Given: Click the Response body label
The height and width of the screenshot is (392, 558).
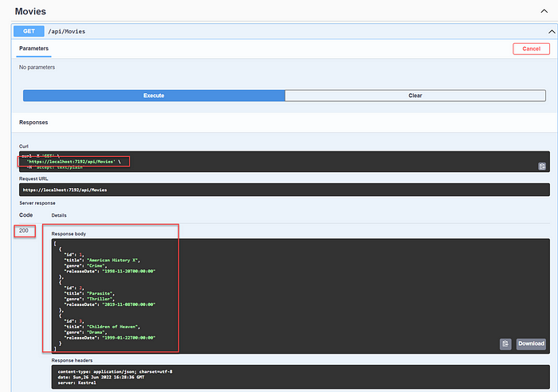Looking at the screenshot, I should click(x=69, y=233).
